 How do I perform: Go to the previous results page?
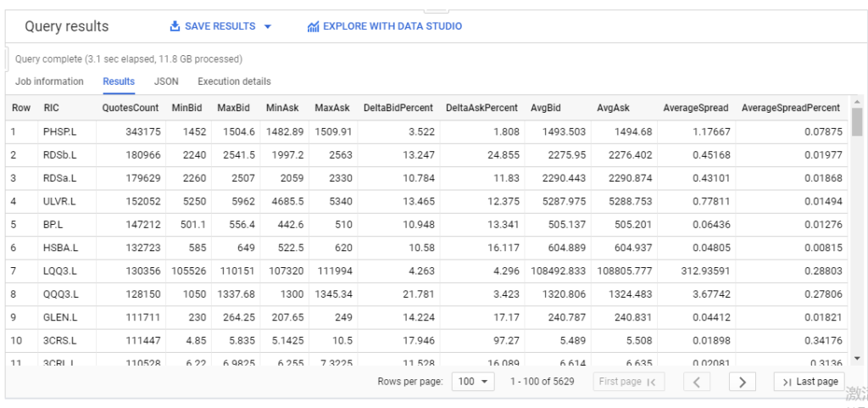point(696,382)
